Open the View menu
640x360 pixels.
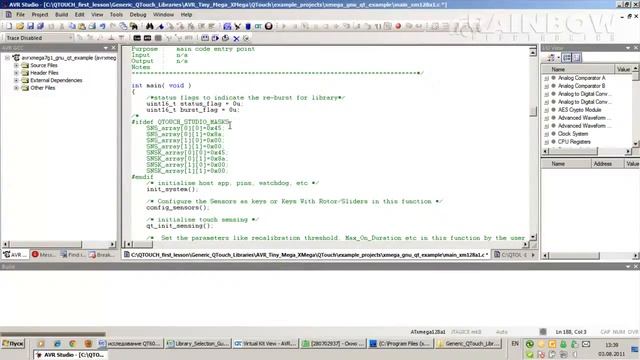point(97,15)
